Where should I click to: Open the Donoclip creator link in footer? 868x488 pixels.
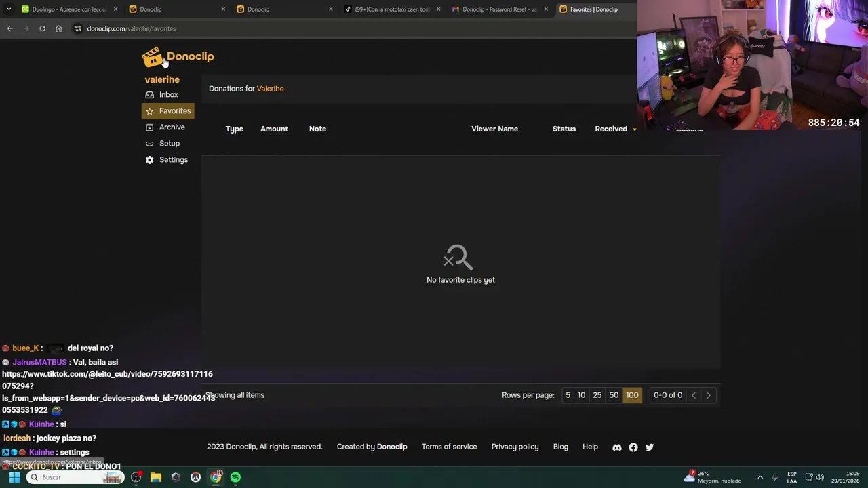[x=392, y=447]
